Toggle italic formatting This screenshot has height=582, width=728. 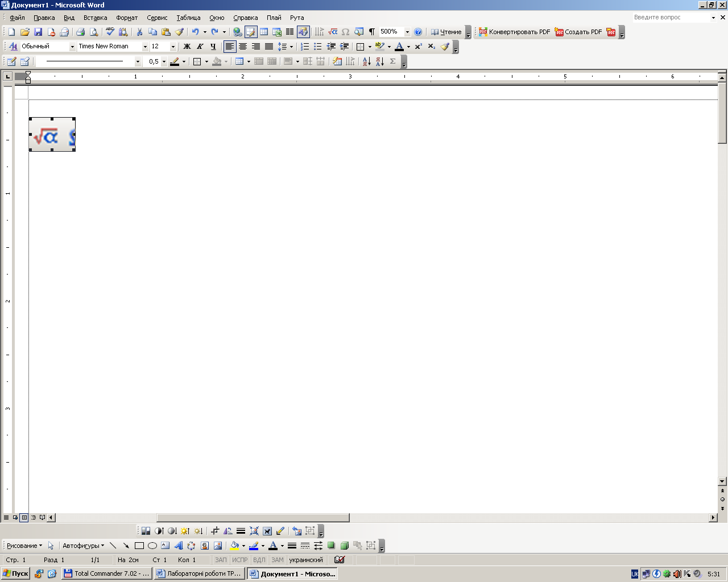coord(200,47)
